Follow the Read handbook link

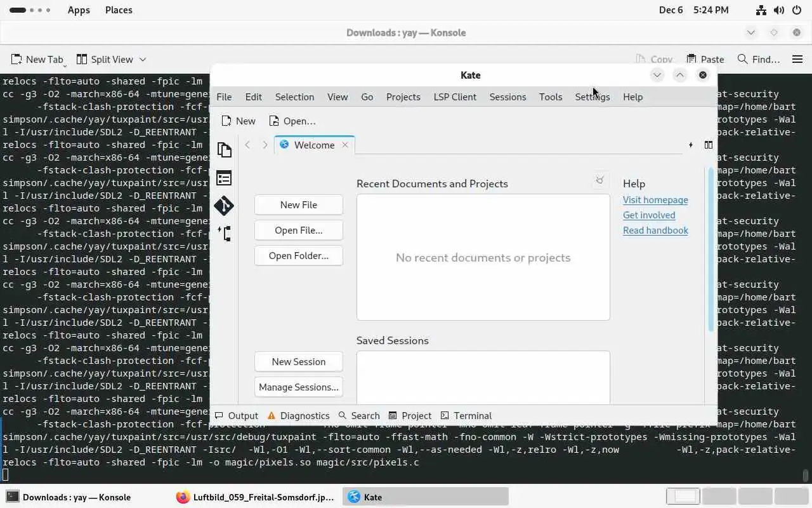click(655, 230)
